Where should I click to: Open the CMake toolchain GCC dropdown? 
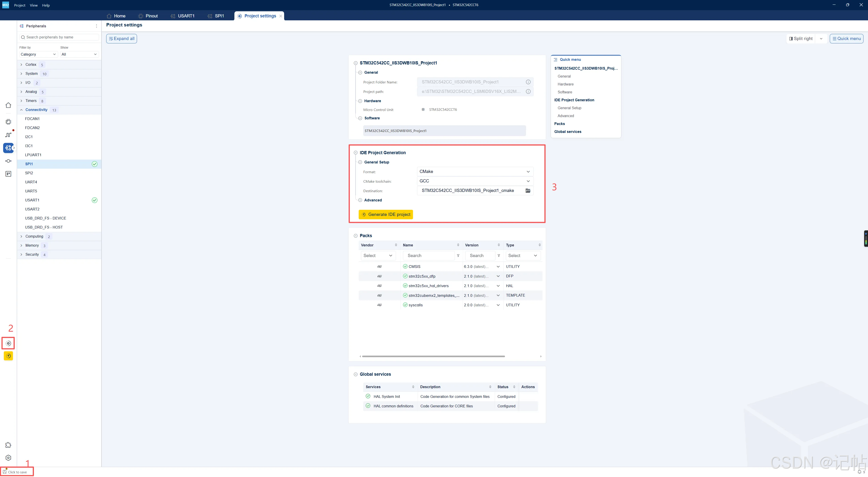pyautogui.click(x=475, y=181)
